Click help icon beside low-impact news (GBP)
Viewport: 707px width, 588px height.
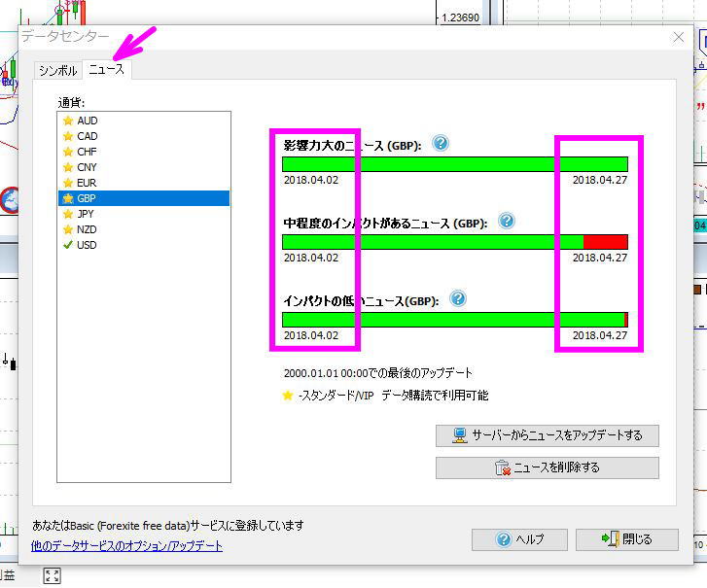click(x=458, y=299)
